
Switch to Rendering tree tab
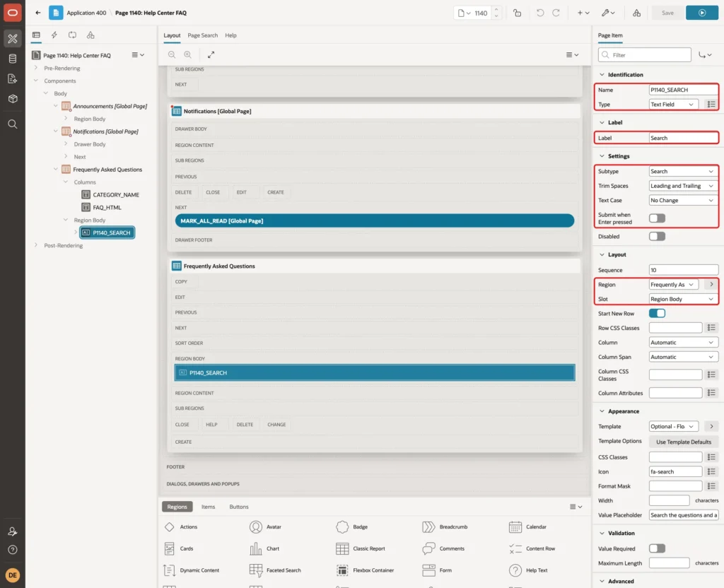coord(36,35)
